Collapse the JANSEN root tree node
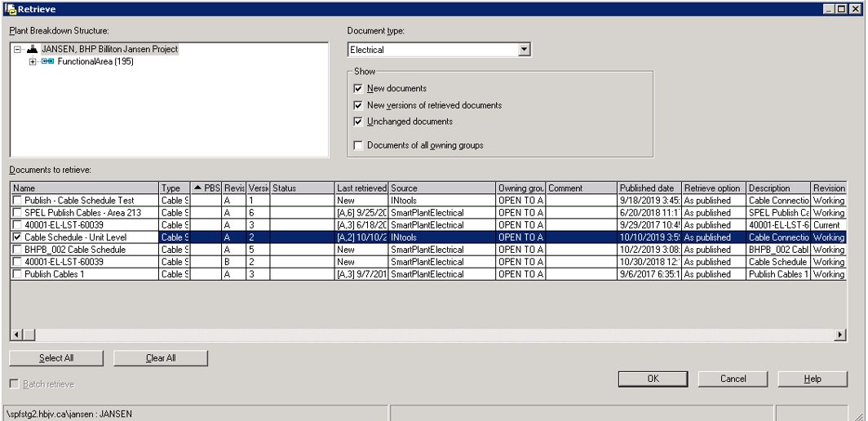Screen dimensions: 868x421 [18, 49]
